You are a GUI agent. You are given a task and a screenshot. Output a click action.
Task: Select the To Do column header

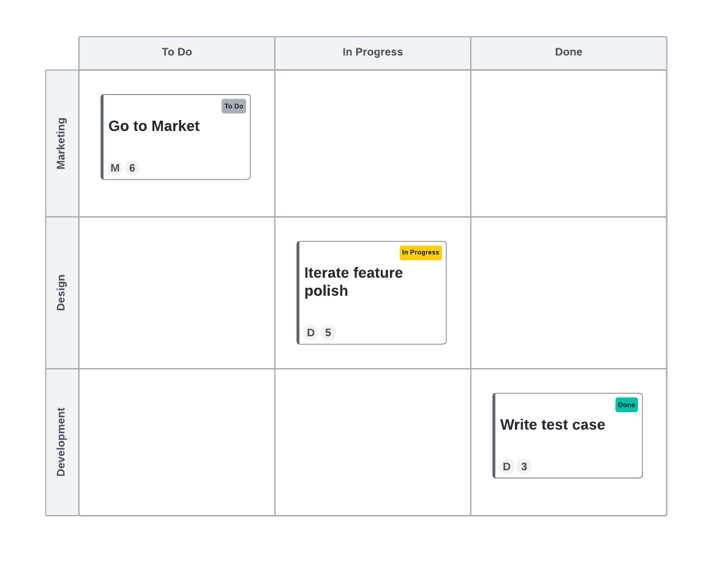point(176,53)
